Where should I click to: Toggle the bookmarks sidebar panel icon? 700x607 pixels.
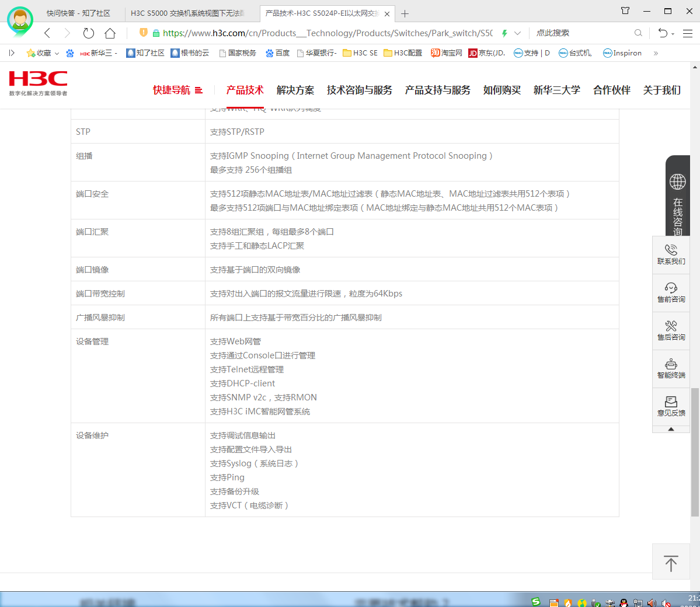[x=12, y=53]
